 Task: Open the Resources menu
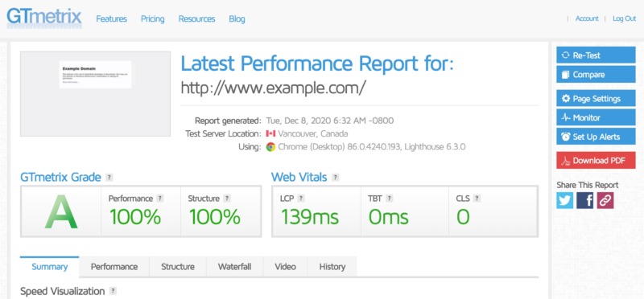coord(196,18)
